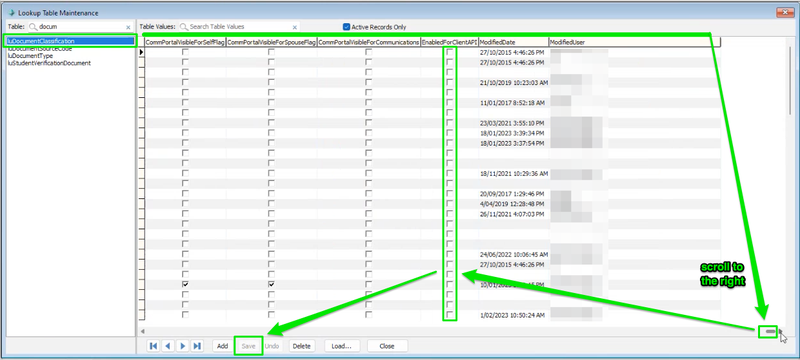Image resolution: width=800 pixels, height=360 pixels.
Task: Sort by the ModifiedDate column header
Action: click(x=514, y=42)
